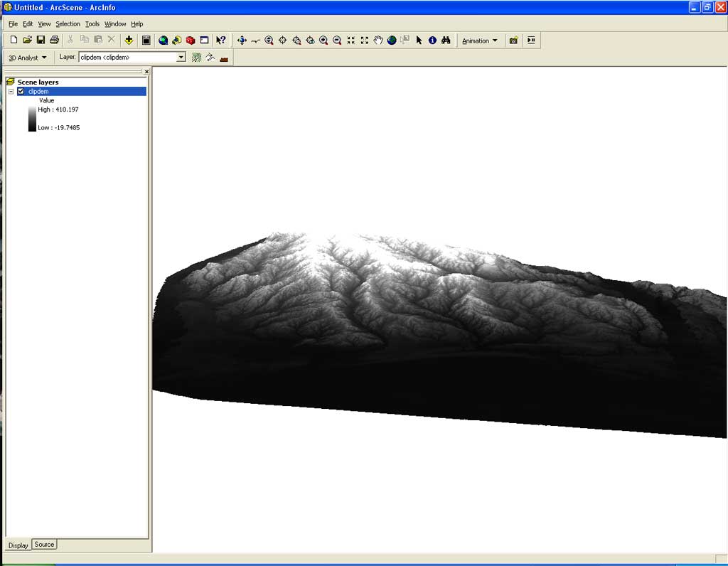
Task: Click the Add Data button
Action: [x=129, y=41]
